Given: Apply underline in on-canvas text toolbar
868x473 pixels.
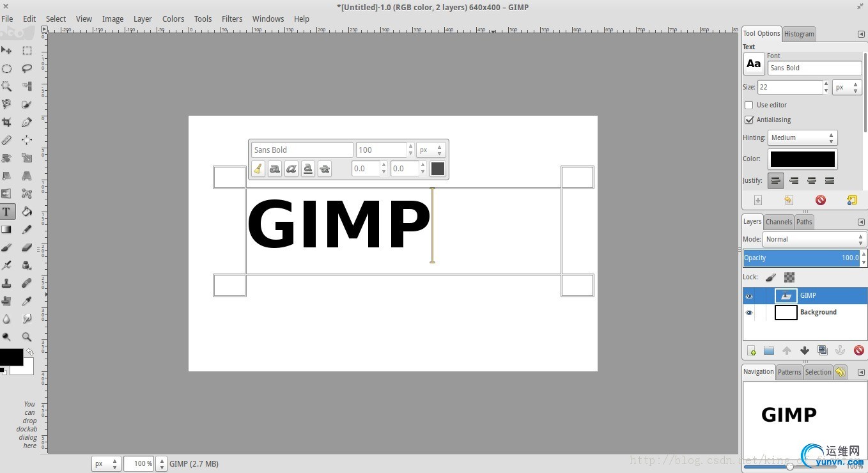Looking at the screenshot, I should [x=308, y=169].
